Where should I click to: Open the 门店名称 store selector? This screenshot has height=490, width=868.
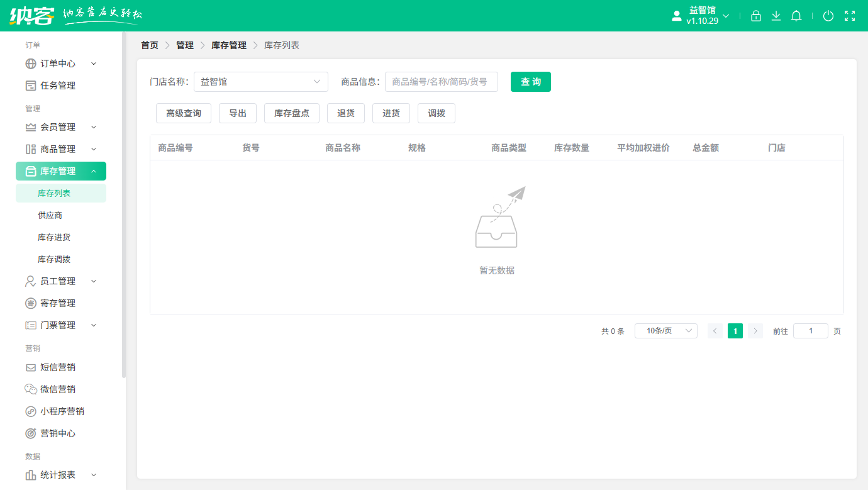pyautogui.click(x=260, y=82)
